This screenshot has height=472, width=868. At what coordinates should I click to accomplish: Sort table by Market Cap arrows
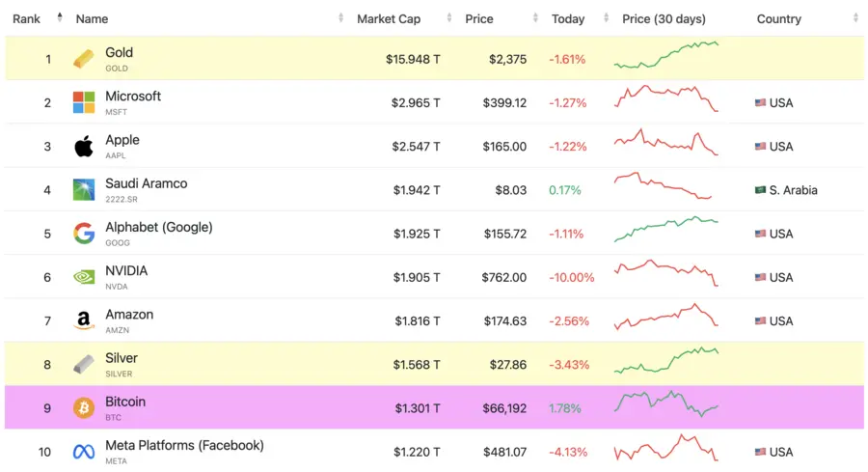point(448,18)
